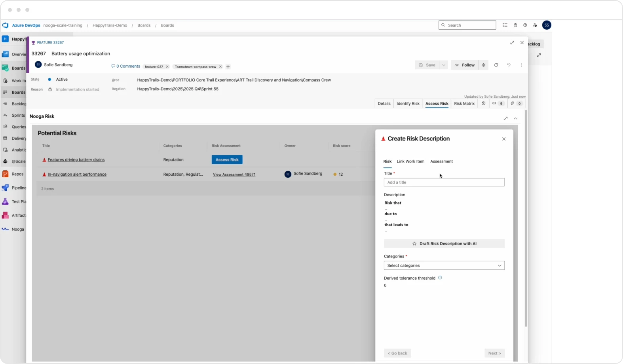Click the Assess Risk button
The image size is (623, 364).
227,160
